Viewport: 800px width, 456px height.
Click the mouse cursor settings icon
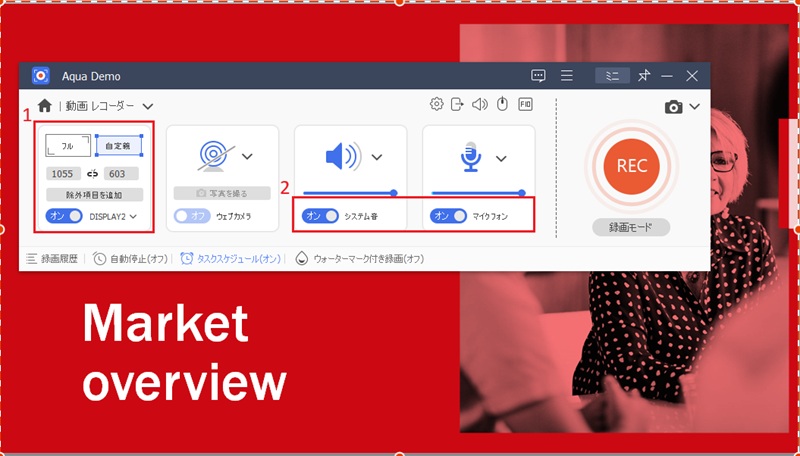coord(503,105)
